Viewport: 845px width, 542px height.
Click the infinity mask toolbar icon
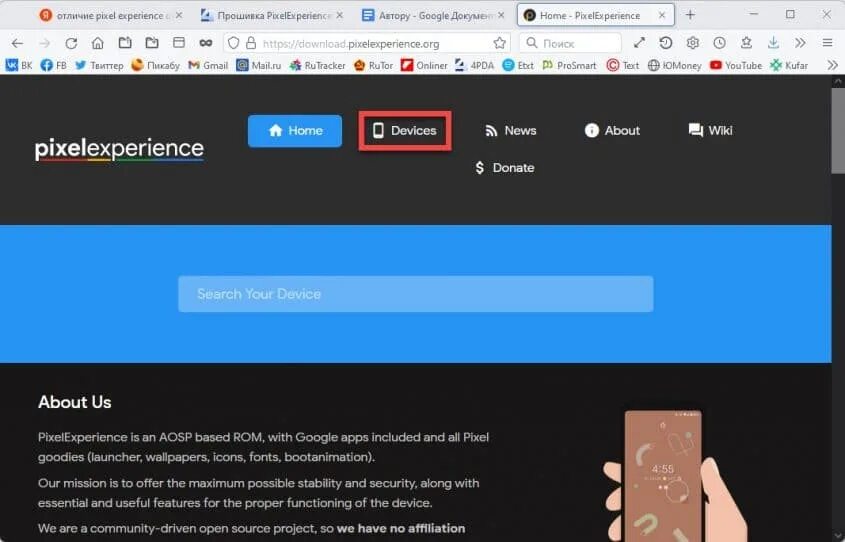[206, 43]
